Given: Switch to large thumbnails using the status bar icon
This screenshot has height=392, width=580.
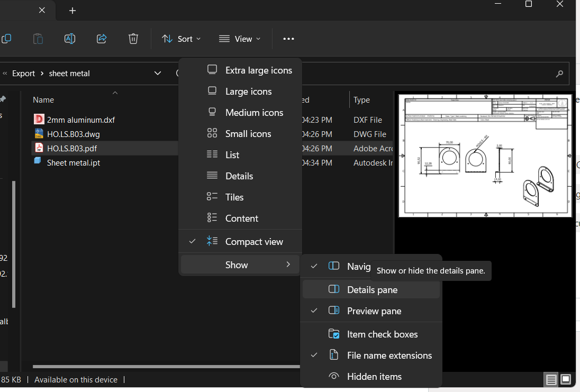Looking at the screenshot, I should point(565,380).
